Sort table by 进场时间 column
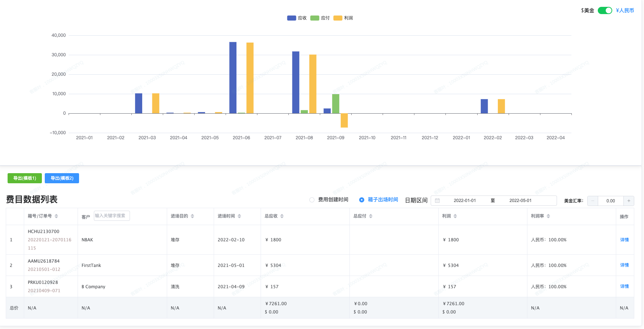 click(x=239, y=216)
